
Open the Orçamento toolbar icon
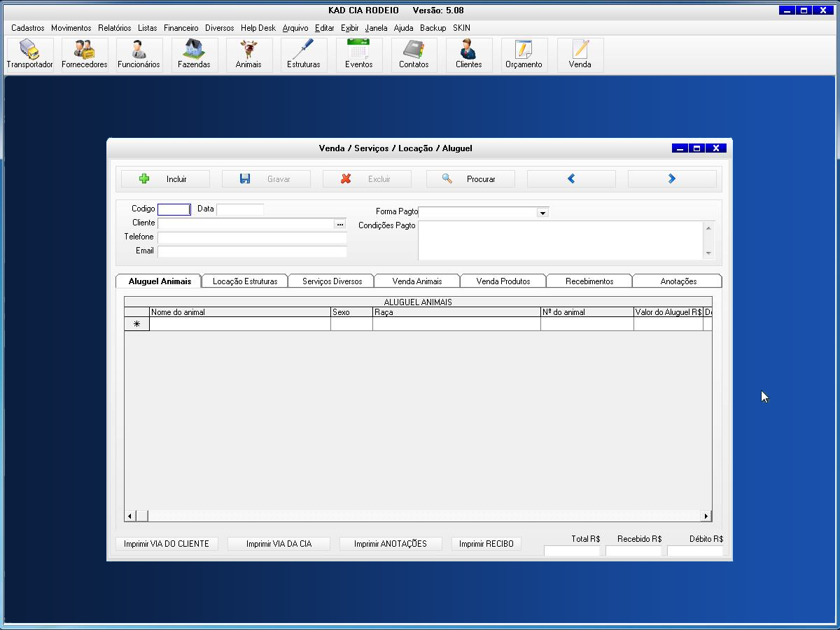pyautogui.click(x=524, y=55)
